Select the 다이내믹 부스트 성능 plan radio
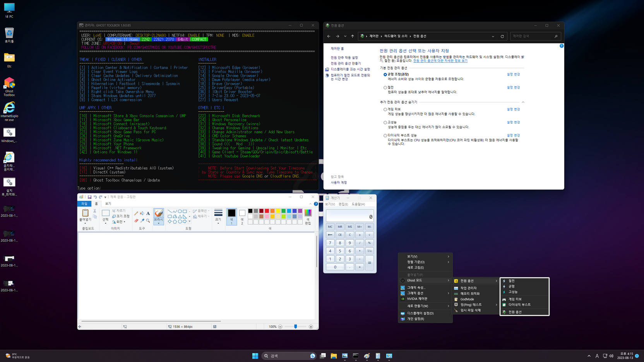This screenshot has height=362, width=644. (x=385, y=136)
